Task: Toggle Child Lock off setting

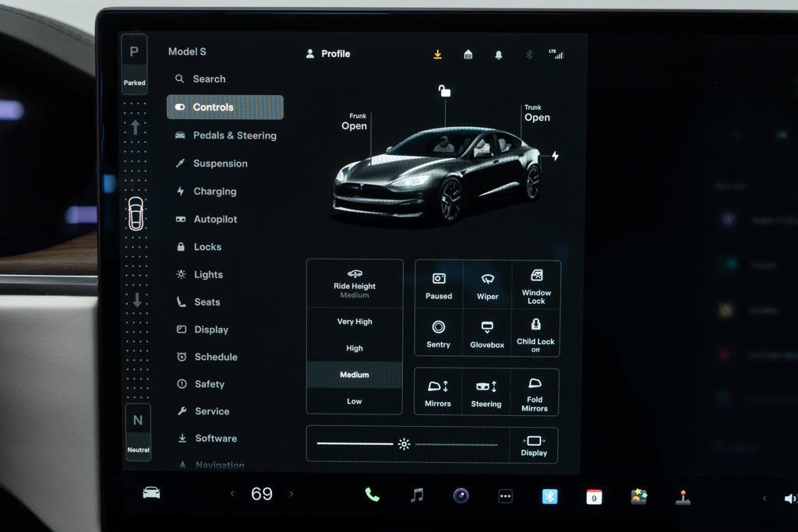Action: [535, 333]
